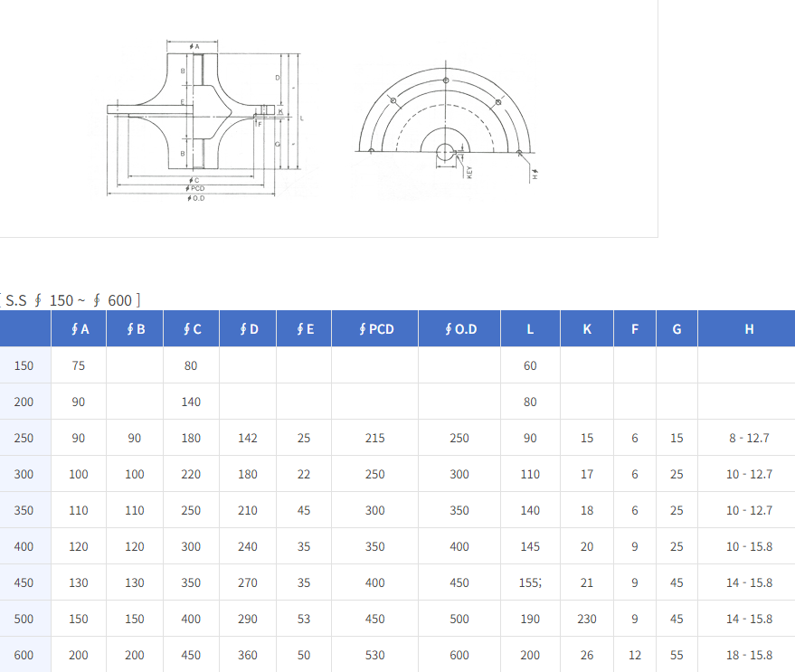Select the ∮A column header
Image resolution: width=795 pixels, height=672 pixels.
point(80,329)
